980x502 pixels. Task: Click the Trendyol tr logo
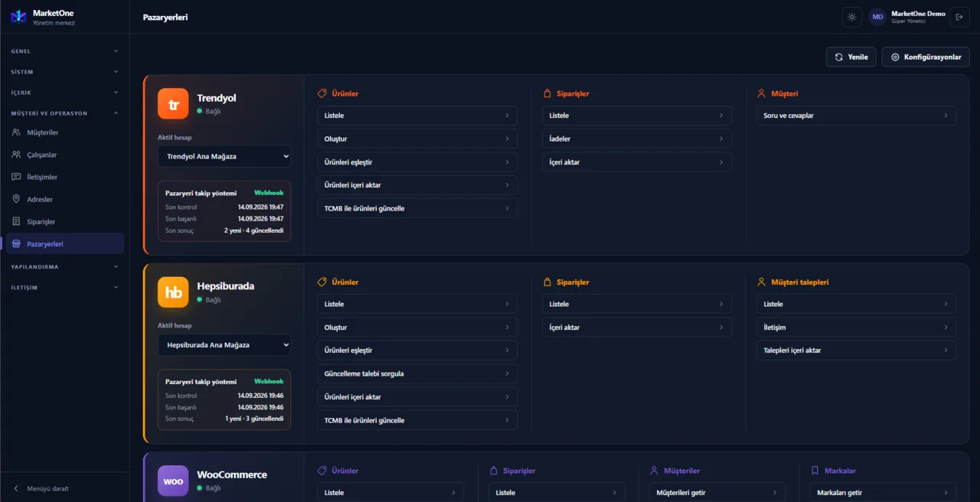coord(173,104)
